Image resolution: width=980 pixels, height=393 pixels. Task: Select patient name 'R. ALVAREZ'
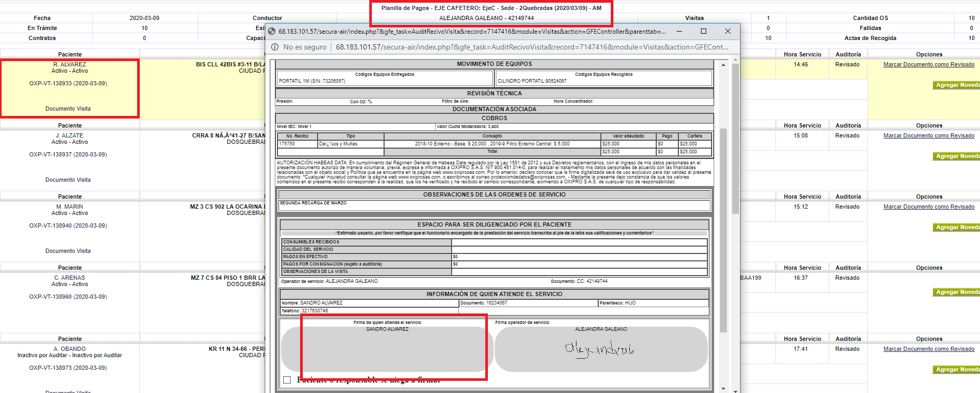[70, 64]
